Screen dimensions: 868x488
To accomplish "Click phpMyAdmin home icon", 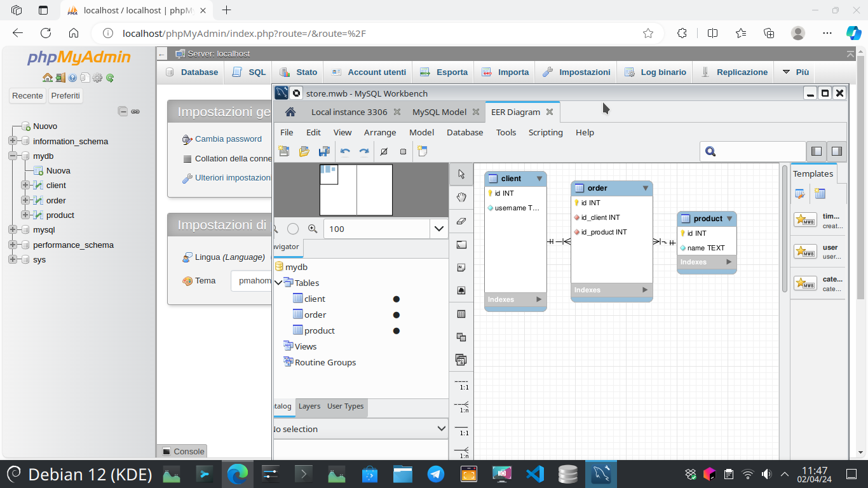I will 48,78.
